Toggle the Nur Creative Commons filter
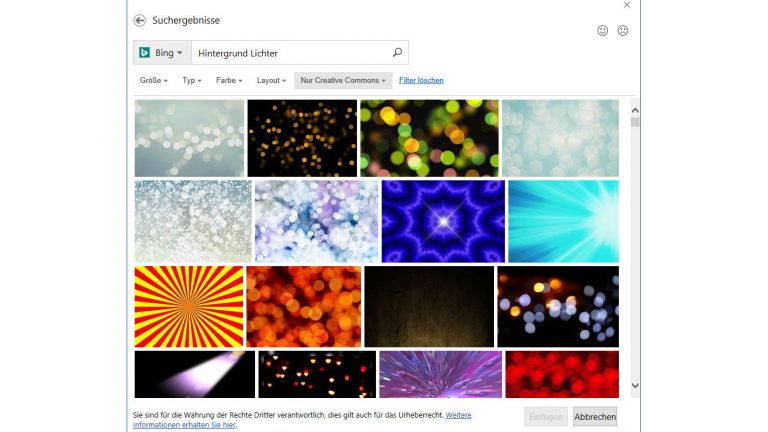The image size is (768, 432). (343, 80)
